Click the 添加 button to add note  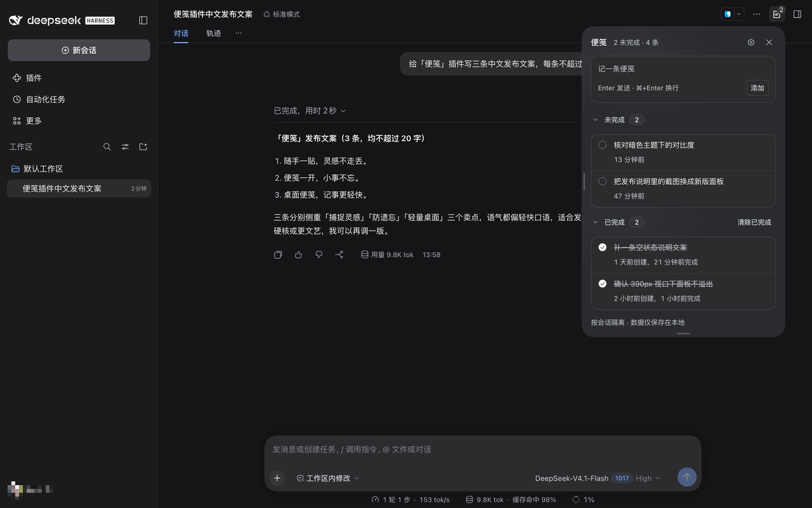click(x=757, y=88)
